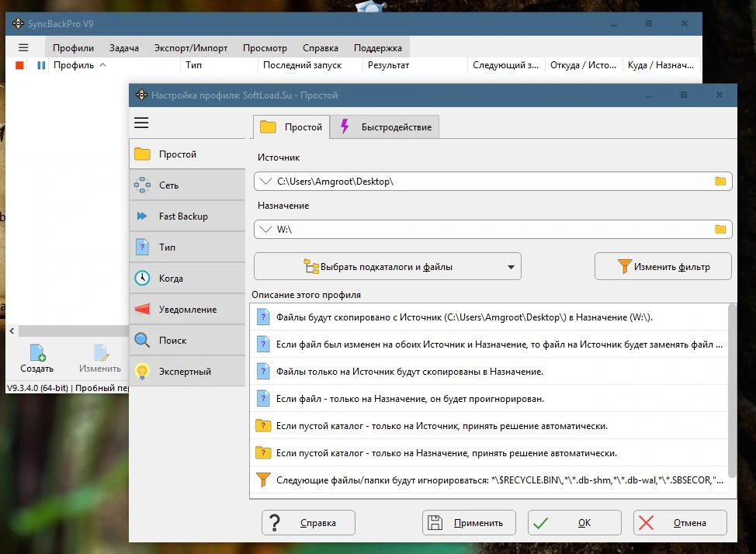Click the red stop icon in the profile list header
Viewport: 756px width, 554px height.
pos(19,65)
